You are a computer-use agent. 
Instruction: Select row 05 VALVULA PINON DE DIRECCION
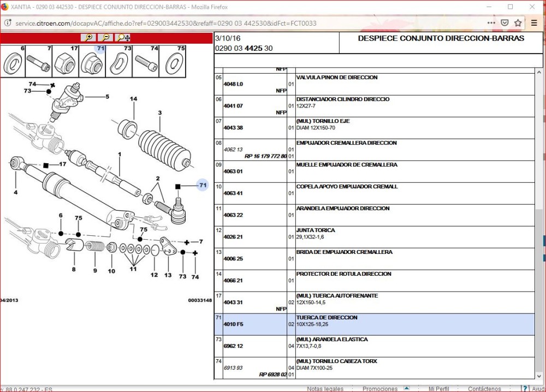tap(375, 84)
